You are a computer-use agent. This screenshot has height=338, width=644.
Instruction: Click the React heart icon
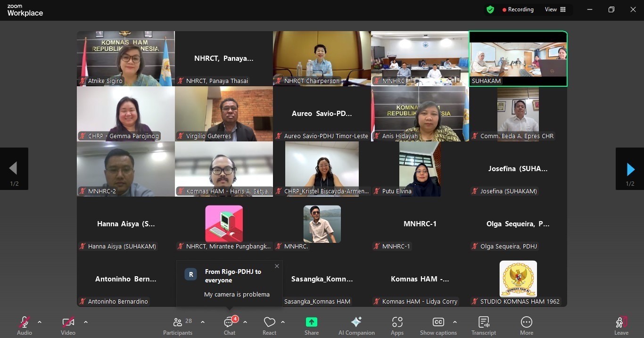[269, 322]
